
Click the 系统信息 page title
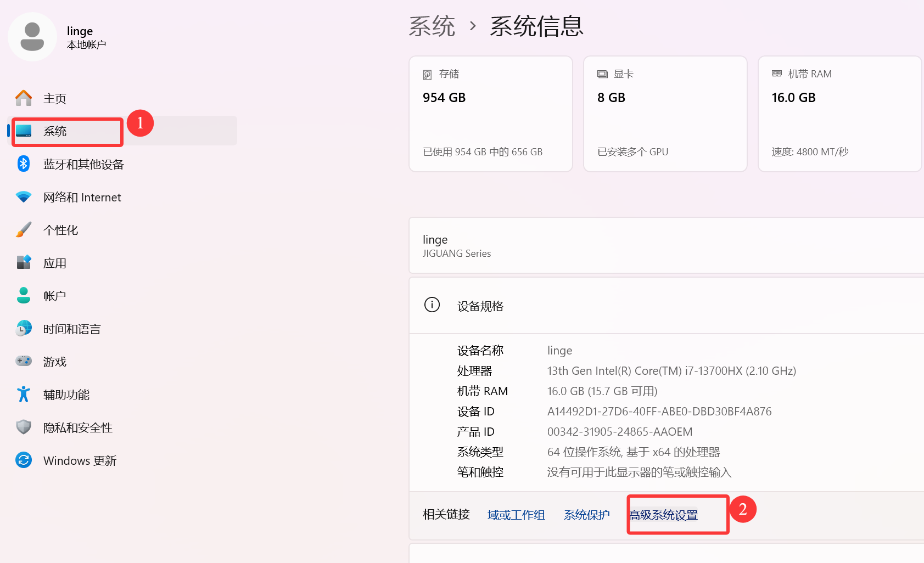pos(536,26)
